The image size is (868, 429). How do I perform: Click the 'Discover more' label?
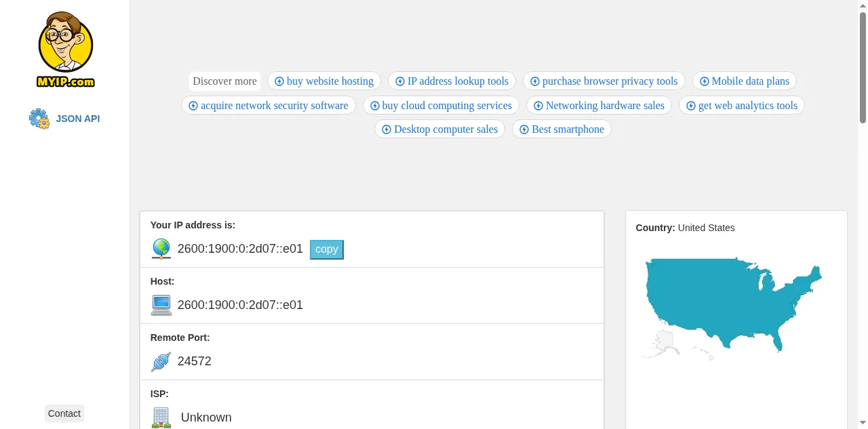tap(224, 81)
